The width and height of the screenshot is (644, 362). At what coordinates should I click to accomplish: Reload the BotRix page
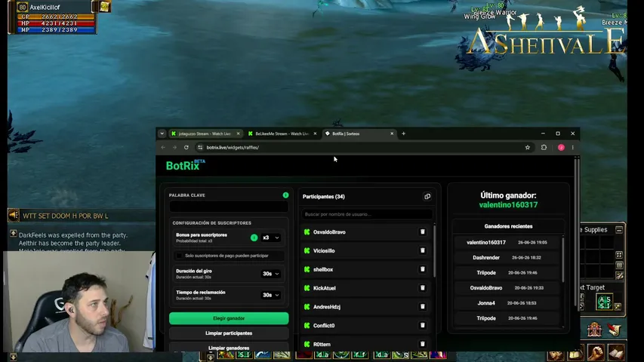pyautogui.click(x=186, y=147)
